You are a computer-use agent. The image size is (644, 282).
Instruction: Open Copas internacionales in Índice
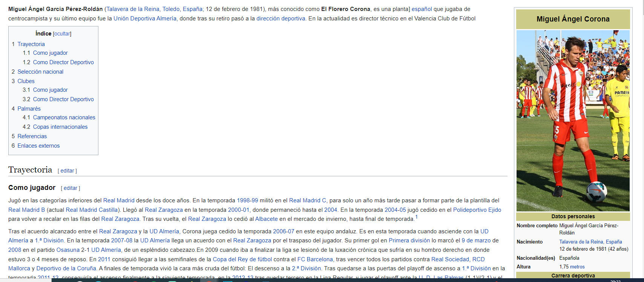(x=60, y=127)
